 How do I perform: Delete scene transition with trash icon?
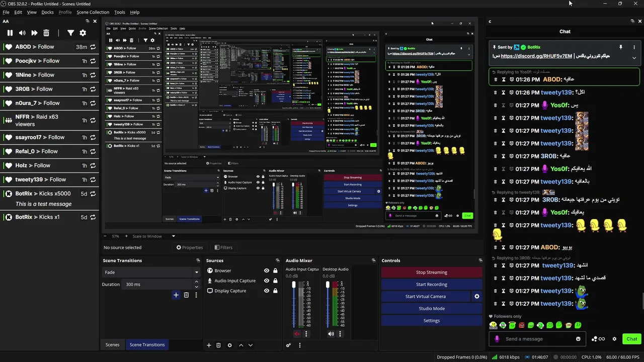tap(186, 295)
